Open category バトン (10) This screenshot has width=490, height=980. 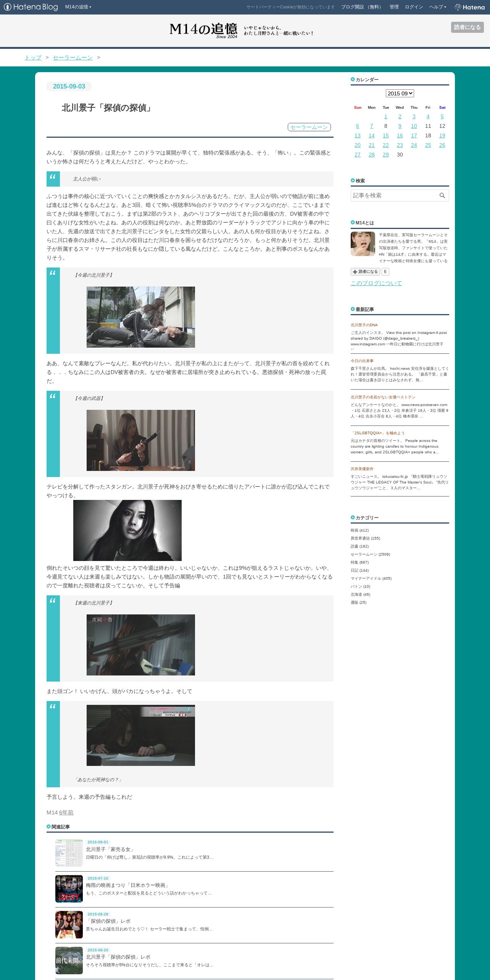(x=360, y=587)
